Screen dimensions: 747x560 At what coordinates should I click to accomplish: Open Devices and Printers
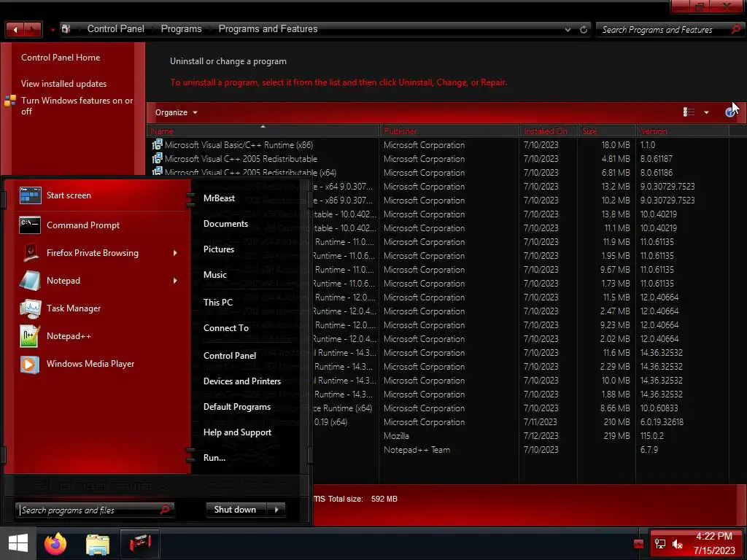point(242,381)
